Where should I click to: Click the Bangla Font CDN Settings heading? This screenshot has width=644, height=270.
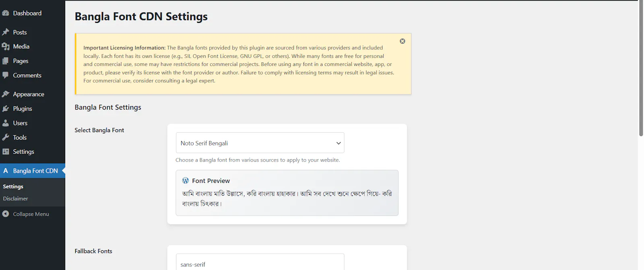pyautogui.click(x=141, y=16)
